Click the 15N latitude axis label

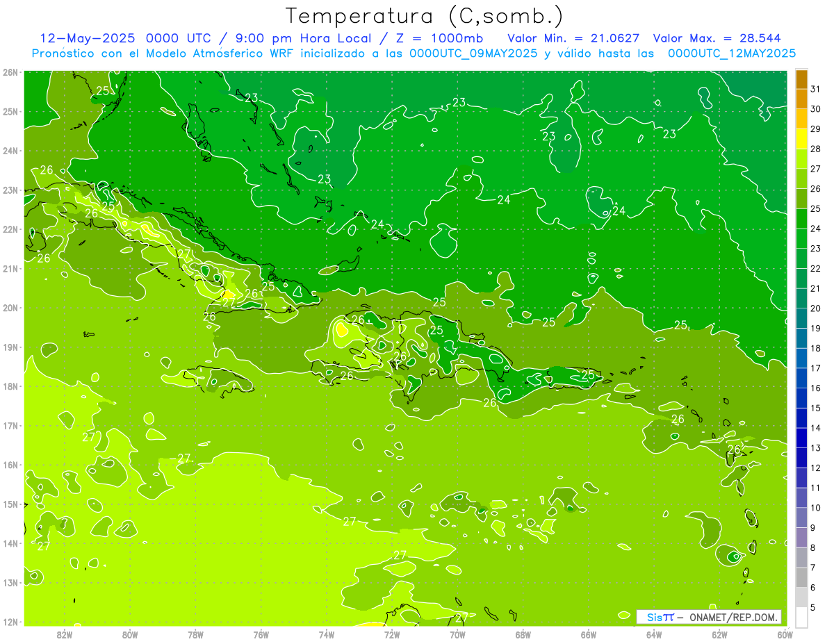pyautogui.click(x=10, y=504)
